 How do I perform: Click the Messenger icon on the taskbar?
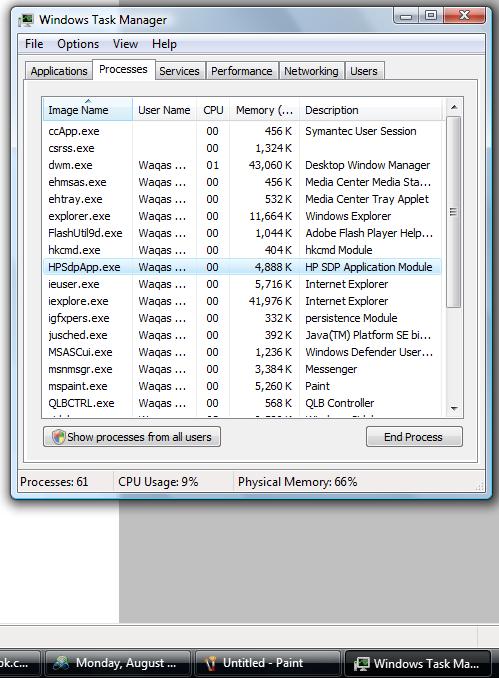point(61,663)
